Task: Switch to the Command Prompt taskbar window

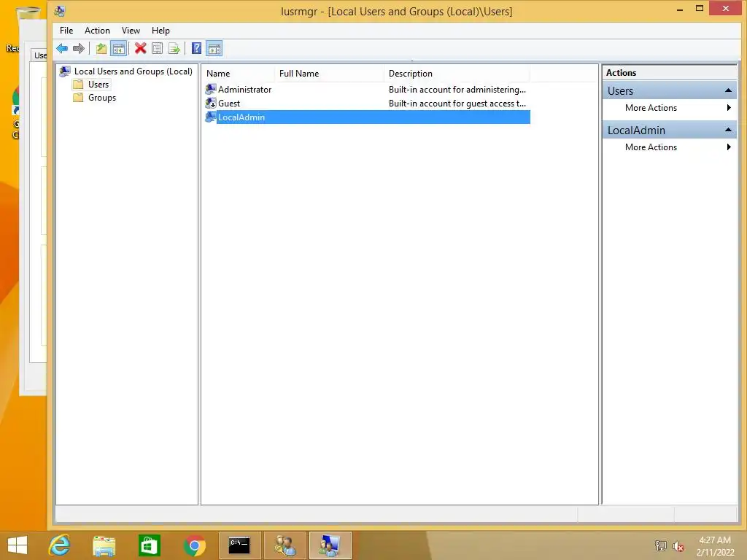Action: [x=239, y=545]
